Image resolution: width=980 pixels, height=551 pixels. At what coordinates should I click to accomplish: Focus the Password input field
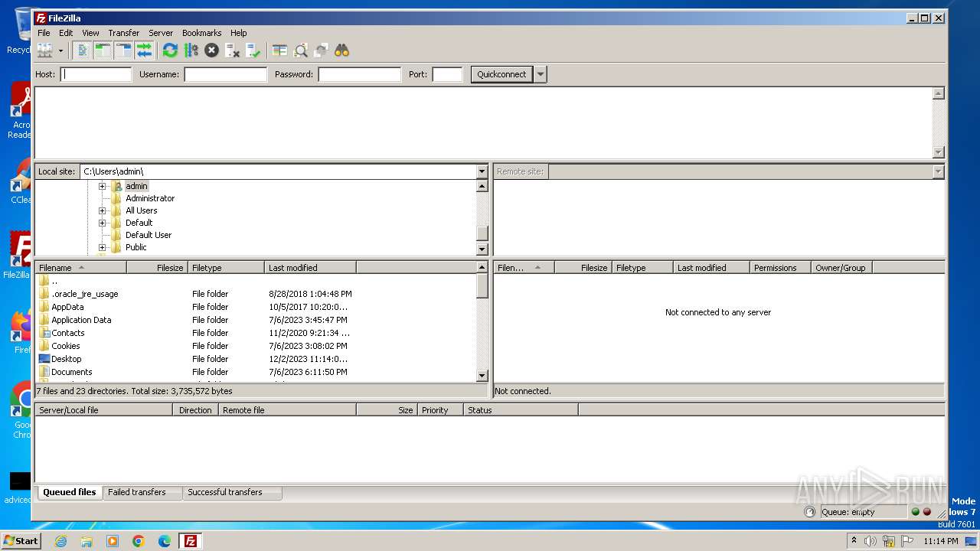pyautogui.click(x=359, y=74)
